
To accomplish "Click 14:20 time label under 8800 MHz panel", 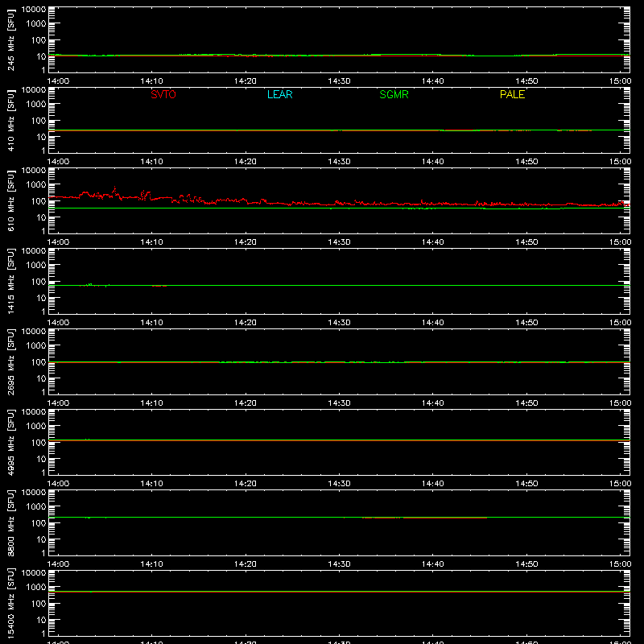I will pos(246,564).
